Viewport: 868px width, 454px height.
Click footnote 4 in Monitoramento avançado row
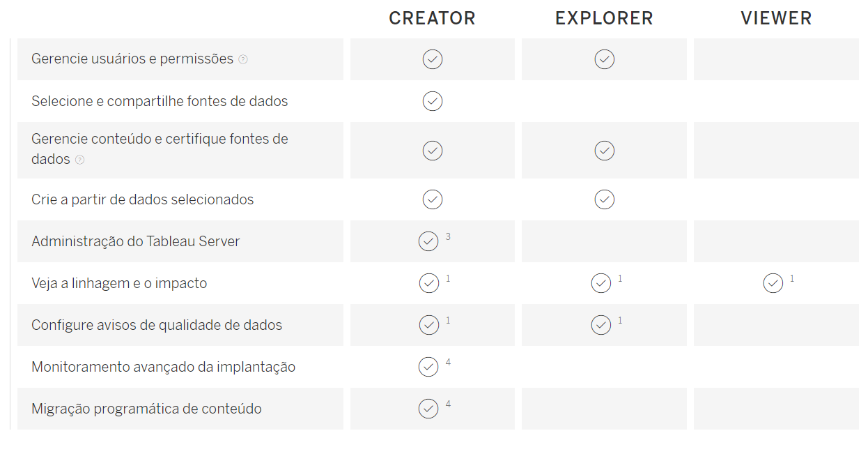(448, 362)
